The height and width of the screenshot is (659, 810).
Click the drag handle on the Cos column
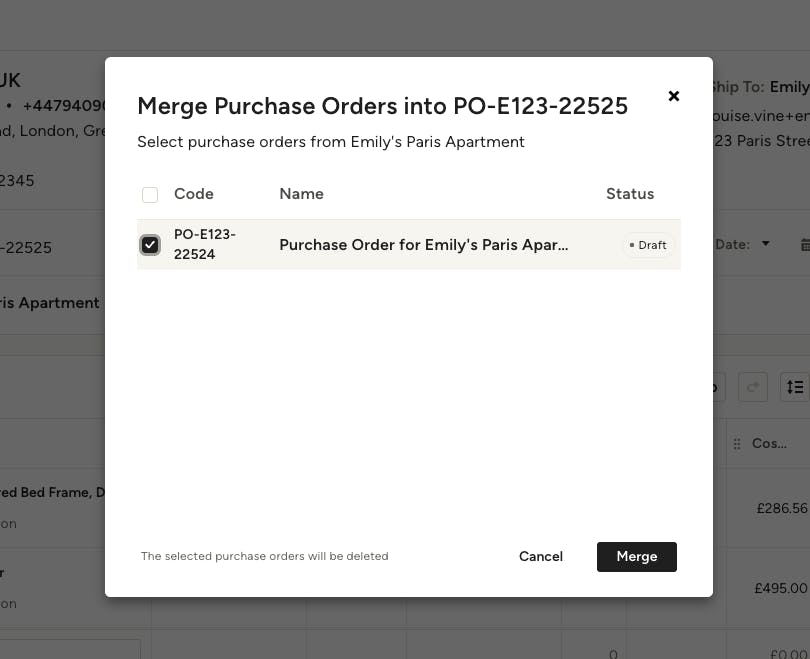pos(737,443)
